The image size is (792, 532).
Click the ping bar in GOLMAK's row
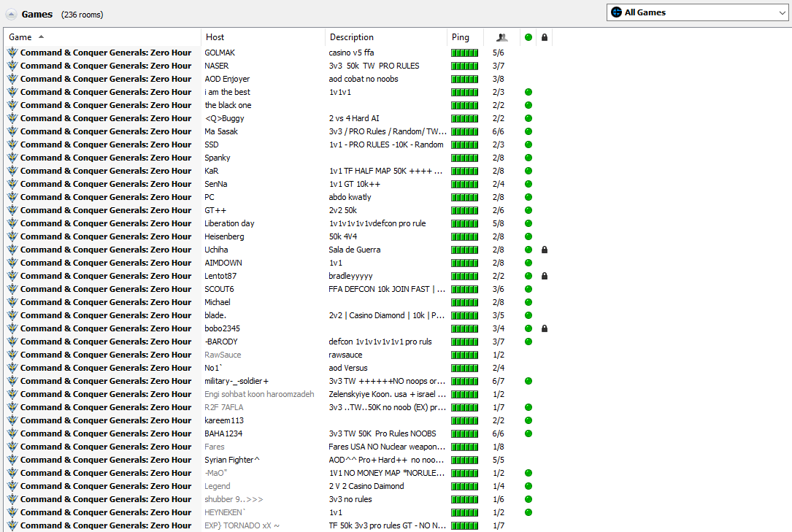point(465,53)
